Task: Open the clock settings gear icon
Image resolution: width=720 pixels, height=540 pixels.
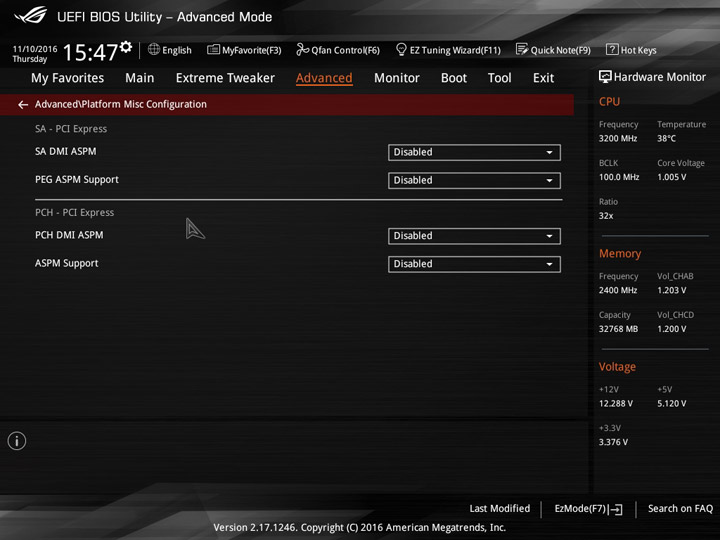Action: tap(126, 47)
